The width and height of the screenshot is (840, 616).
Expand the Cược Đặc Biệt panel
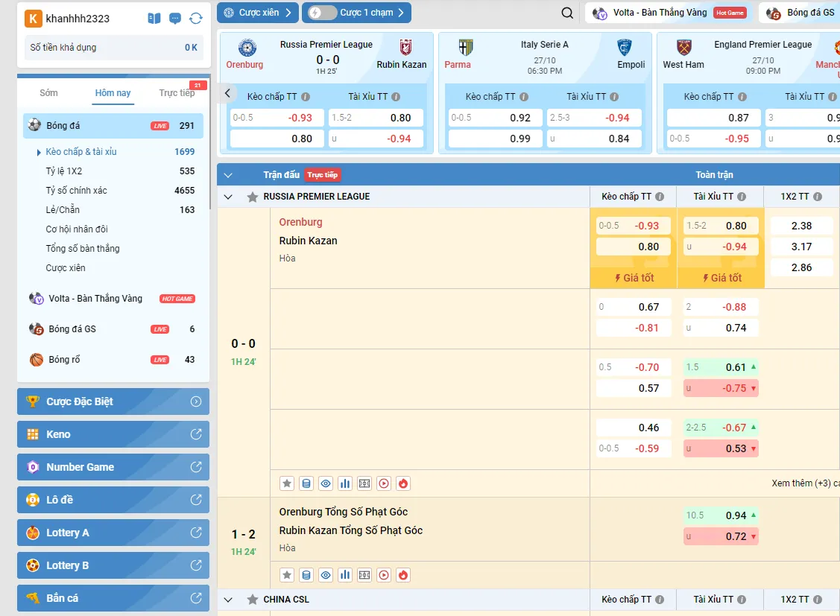tap(113, 401)
